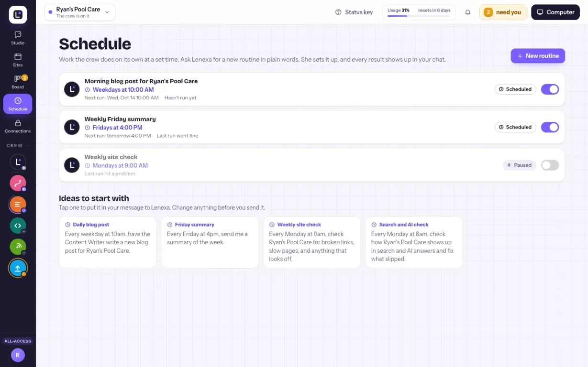Image resolution: width=588 pixels, height=367 pixels.
Task: Open the grey Weekly site check routine title
Action: (111, 157)
